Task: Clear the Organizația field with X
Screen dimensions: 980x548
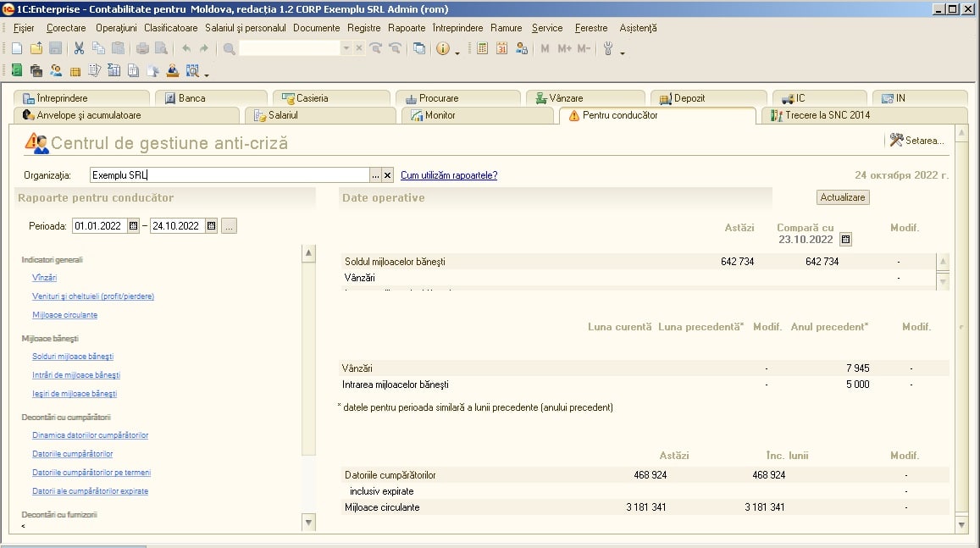Action: [x=387, y=175]
